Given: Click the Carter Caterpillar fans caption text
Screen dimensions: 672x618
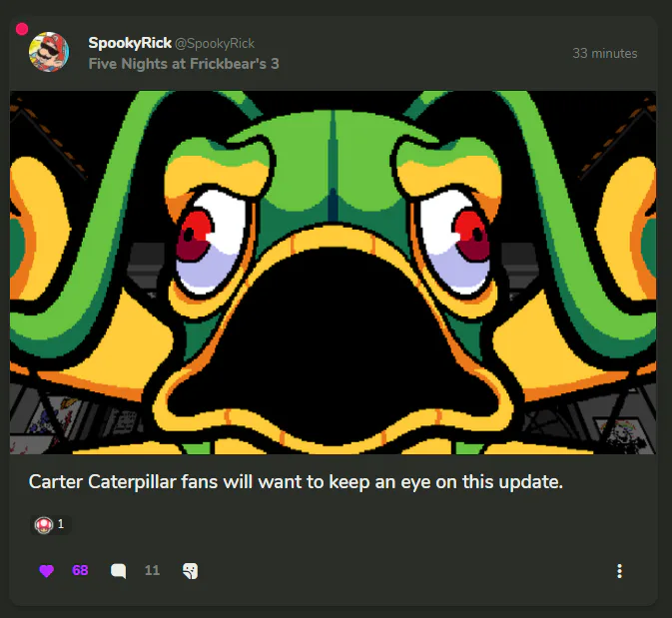Looking at the screenshot, I should click(x=296, y=481).
